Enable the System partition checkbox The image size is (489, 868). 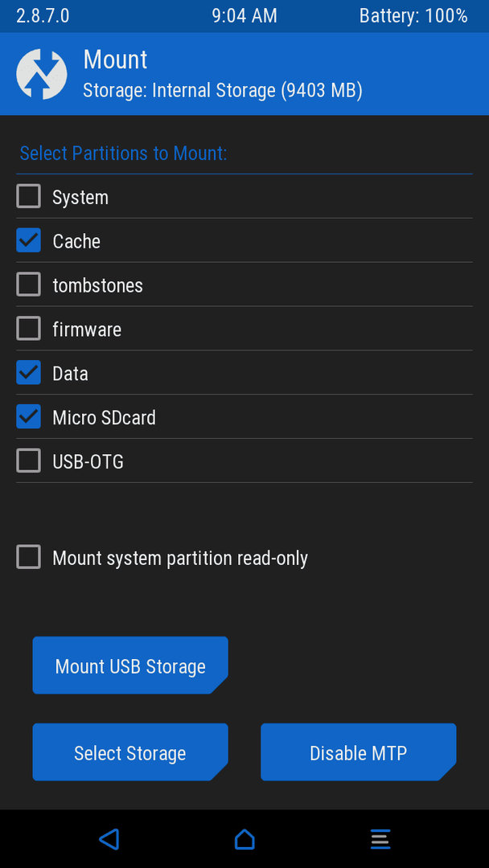point(28,197)
